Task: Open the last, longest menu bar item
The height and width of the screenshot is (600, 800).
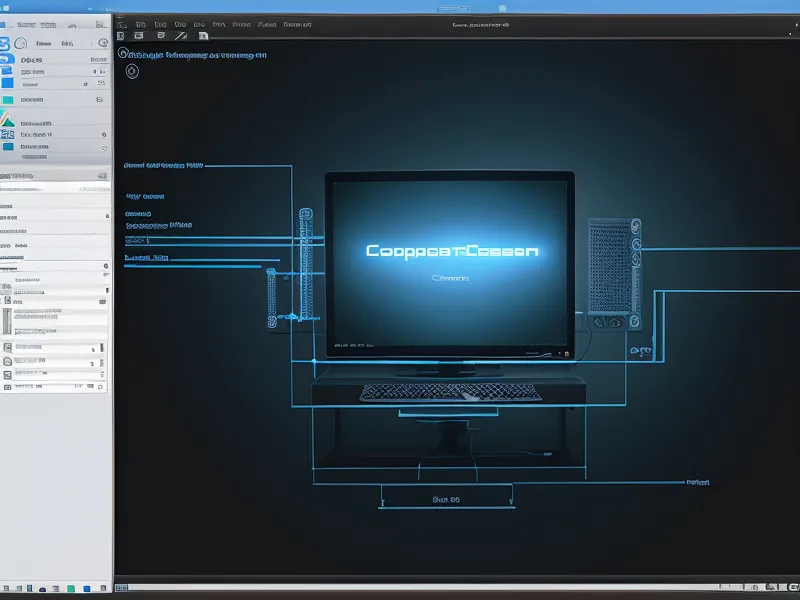Action: [297, 24]
